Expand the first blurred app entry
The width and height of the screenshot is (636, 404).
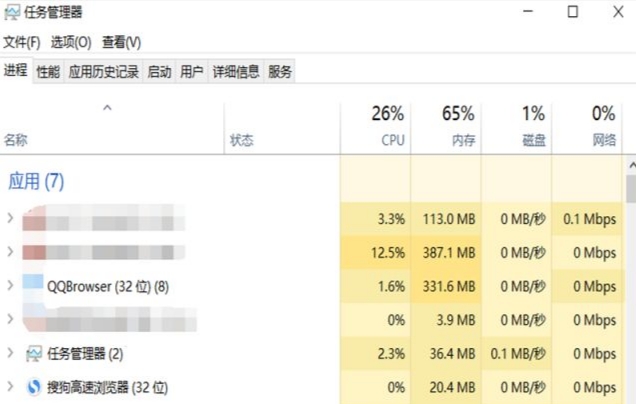10,218
